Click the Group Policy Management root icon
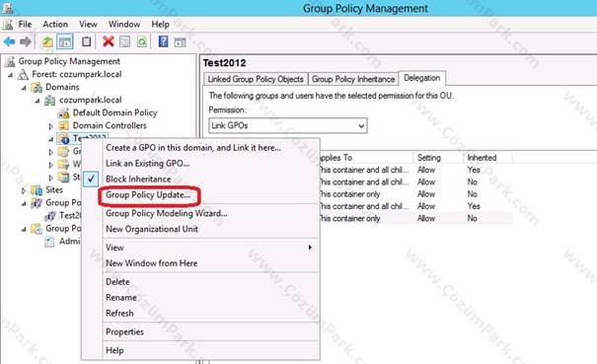 pos(10,62)
